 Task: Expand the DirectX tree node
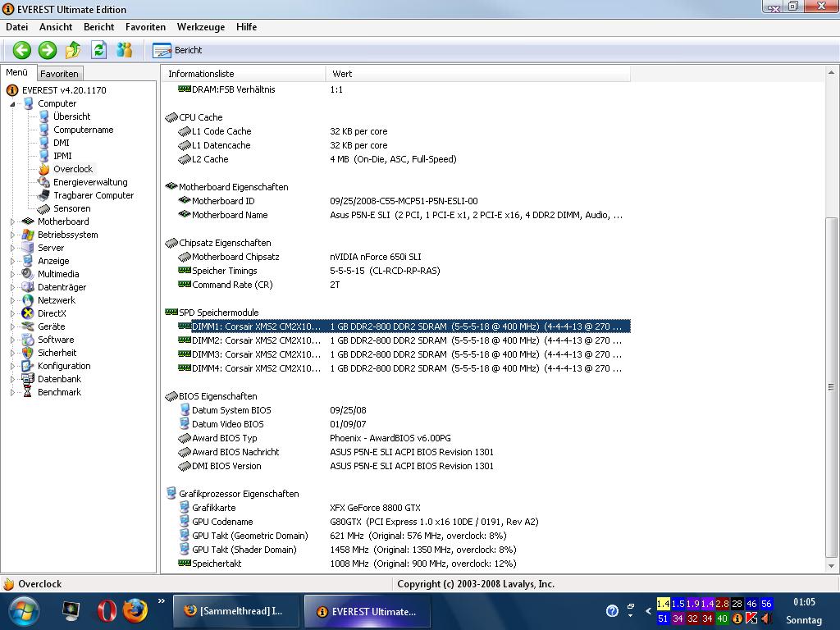coord(12,313)
